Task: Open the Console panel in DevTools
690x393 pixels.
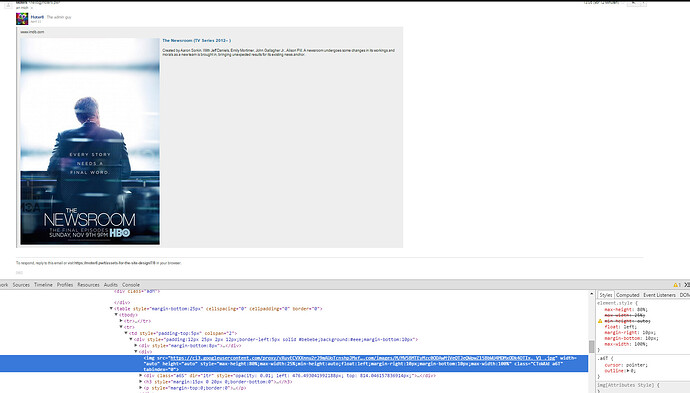Action: pyautogui.click(x=131, y=285)
